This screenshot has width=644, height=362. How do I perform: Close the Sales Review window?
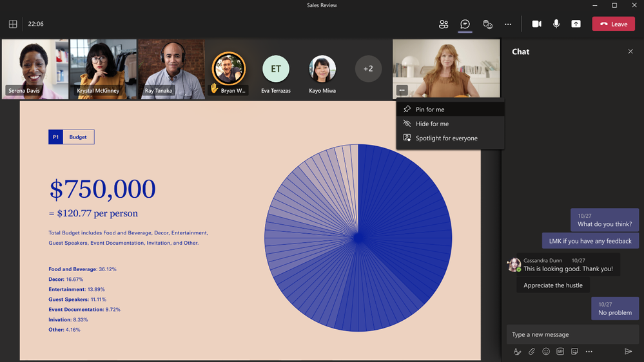634,5
